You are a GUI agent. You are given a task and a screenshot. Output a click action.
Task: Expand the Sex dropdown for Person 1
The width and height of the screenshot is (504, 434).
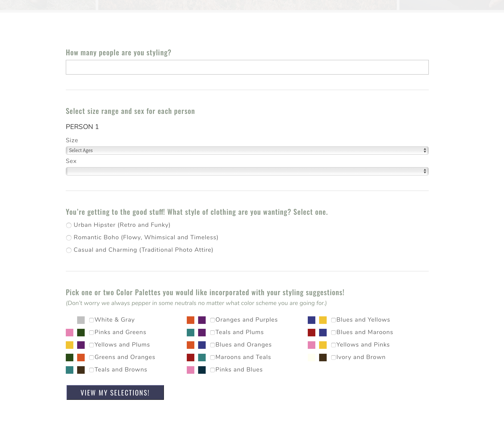click(247, 171)
